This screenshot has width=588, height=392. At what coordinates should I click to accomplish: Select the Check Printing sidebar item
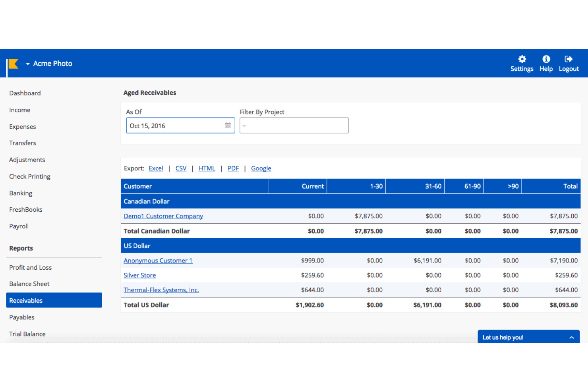[29, 176]
